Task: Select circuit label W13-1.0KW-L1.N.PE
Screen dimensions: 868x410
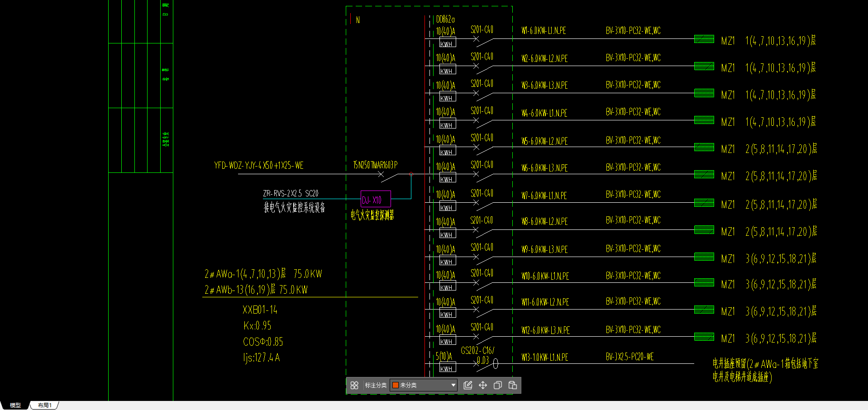Action: tap(545, 358)
